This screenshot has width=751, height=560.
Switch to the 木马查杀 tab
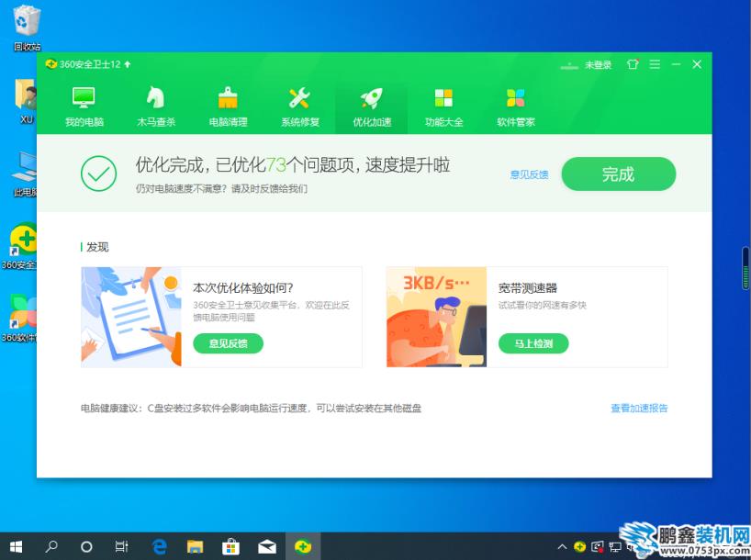(x=156, y=107)
